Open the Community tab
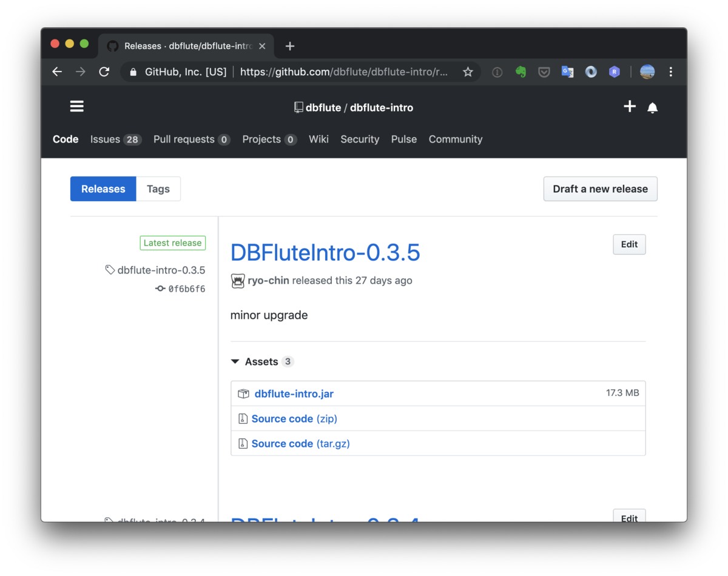This screenshot has height=576, width=728. 456,139
